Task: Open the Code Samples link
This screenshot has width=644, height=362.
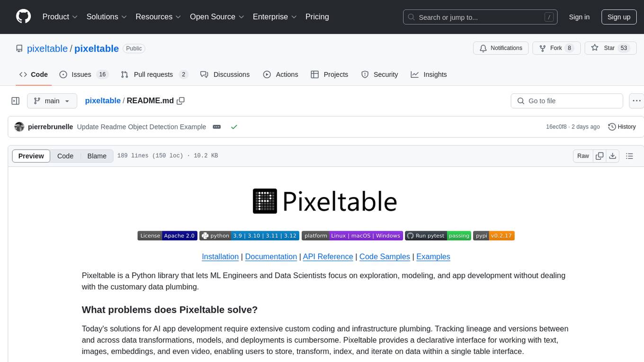Action: (x=385, y=256)
